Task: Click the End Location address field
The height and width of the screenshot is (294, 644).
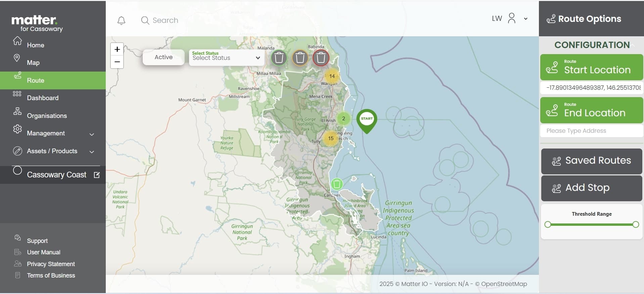Action: pyautogui.click(x=591, y=131)
